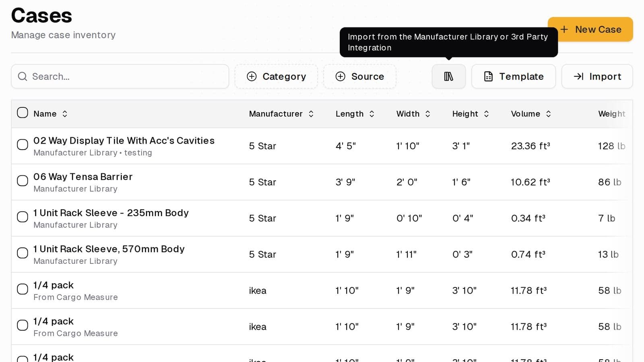Click the 7 lb weight value

tap(607, 218)
